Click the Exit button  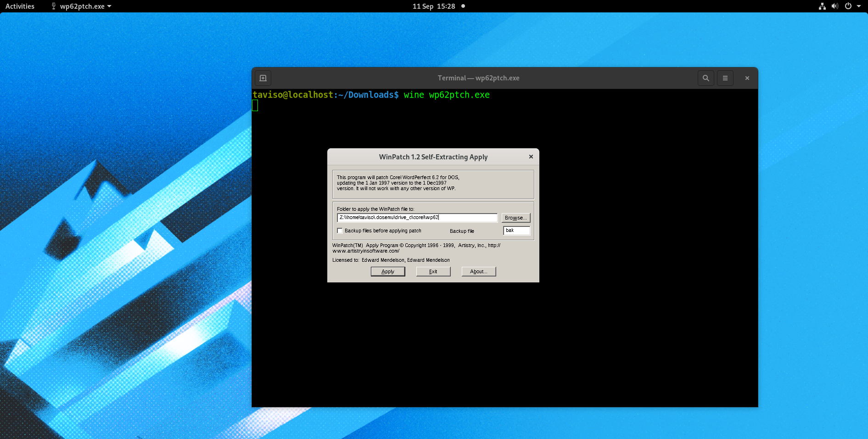click(433, 271)
